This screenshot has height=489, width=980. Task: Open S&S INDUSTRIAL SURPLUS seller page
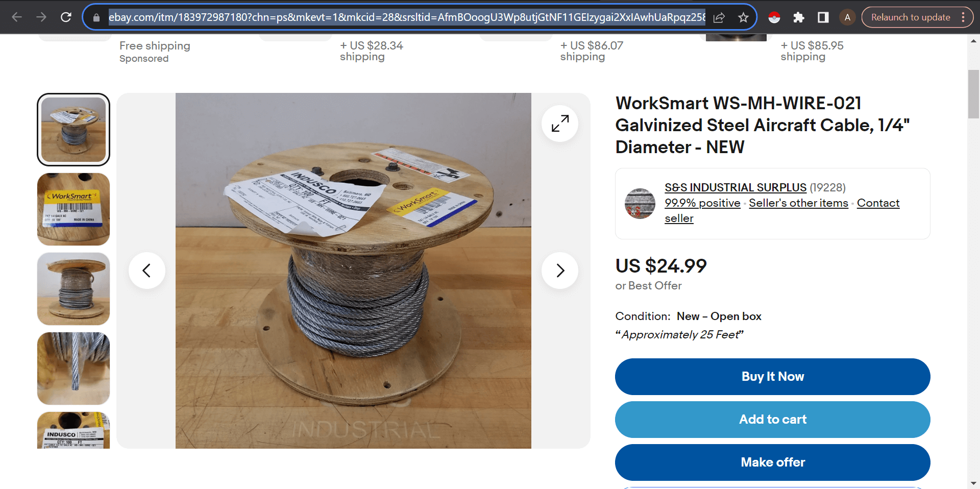pos(736,188)
